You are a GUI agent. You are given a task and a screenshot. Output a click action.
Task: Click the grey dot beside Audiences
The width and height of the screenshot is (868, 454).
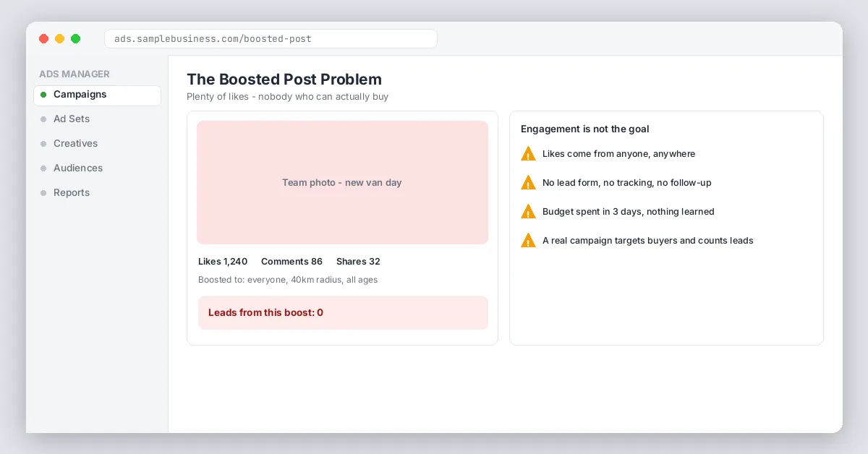coord(43,168)
